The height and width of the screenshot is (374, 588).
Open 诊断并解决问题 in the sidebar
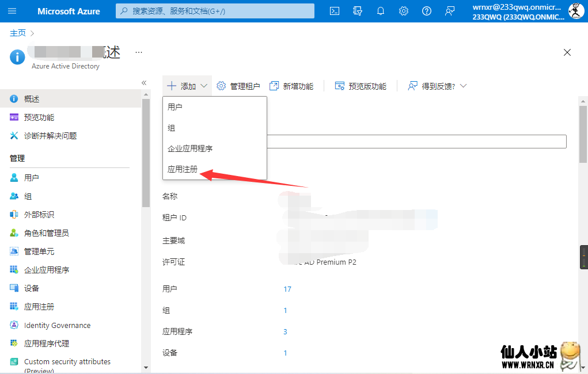[x=70, y=136]
